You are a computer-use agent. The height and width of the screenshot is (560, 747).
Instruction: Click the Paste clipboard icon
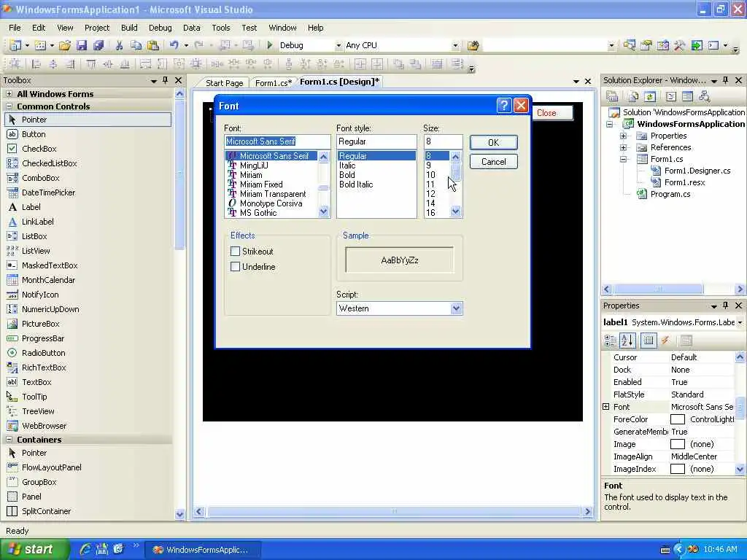(153, 45)
